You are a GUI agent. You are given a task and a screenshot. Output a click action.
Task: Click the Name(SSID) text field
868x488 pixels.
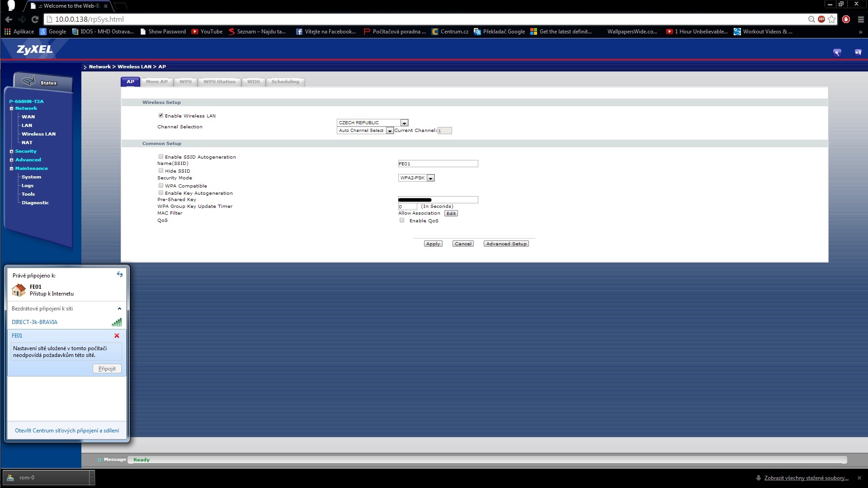click(438, 164)
